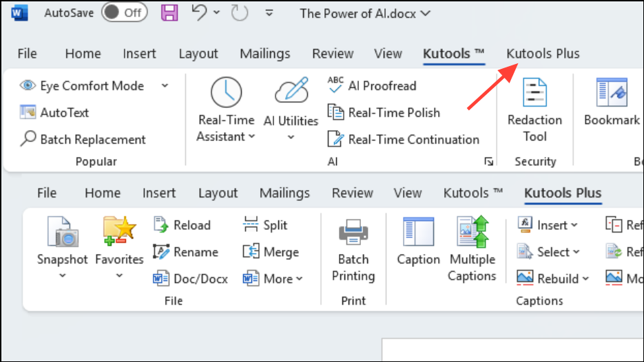This screenshot has width=644, height=362.
Task: Expand the Real-Time Assistant dropdown chevron
Action: point(252,136)
